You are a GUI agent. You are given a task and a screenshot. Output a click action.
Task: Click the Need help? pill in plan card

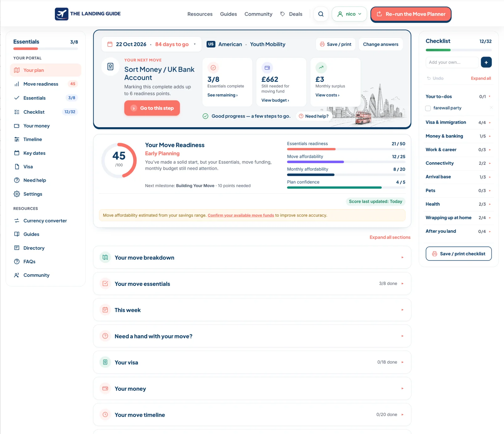click(314, 116)
